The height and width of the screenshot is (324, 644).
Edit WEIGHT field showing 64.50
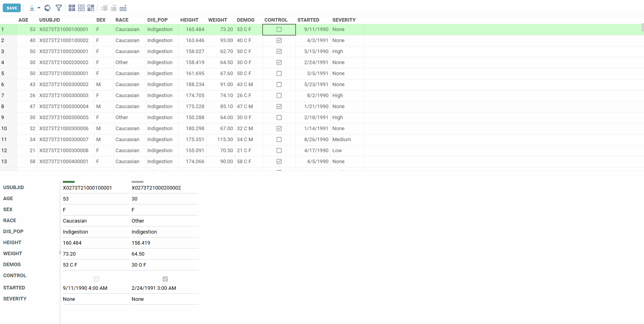tap(165, 254)
